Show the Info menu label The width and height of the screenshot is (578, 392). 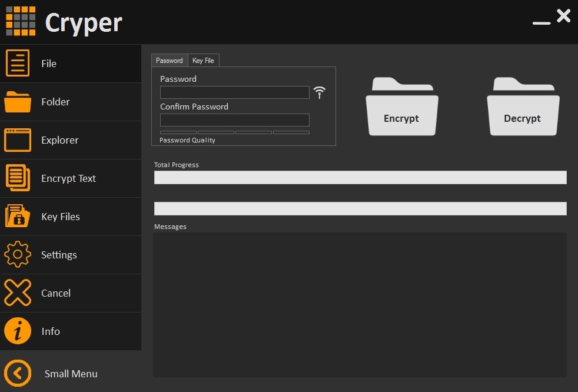(x=51, y=331)
